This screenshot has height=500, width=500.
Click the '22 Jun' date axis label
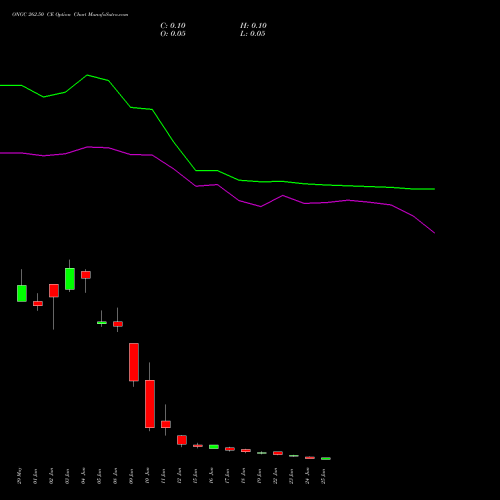click(x=275, y=476)
